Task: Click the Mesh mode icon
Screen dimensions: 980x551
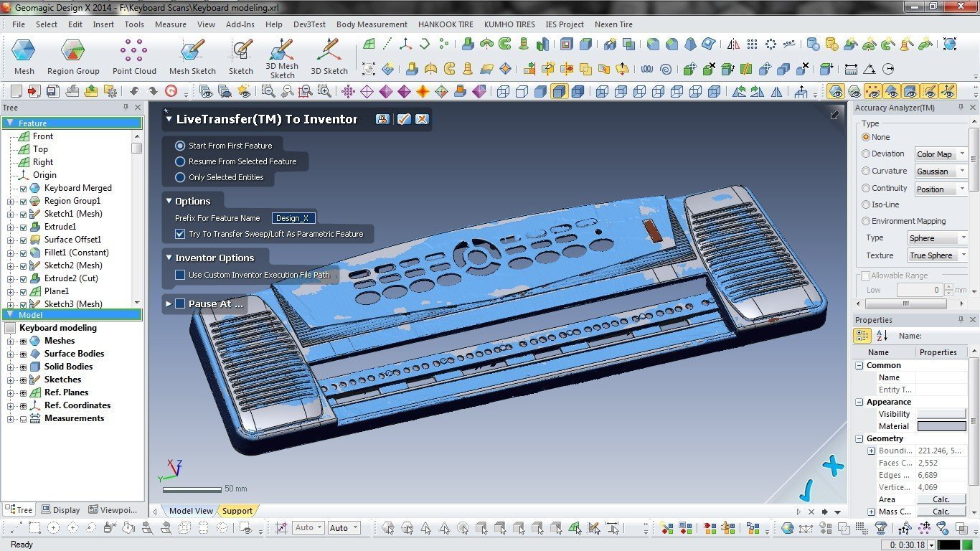Action: point(24,57)
